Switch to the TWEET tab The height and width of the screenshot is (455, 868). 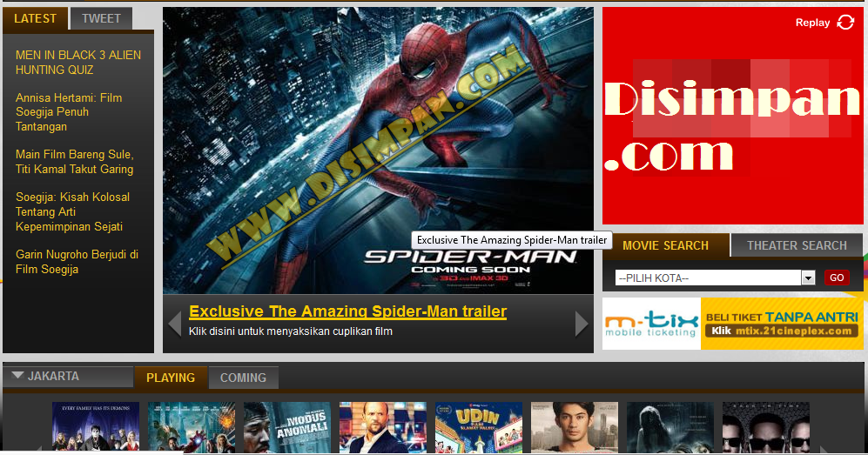[x=101, y=18]
